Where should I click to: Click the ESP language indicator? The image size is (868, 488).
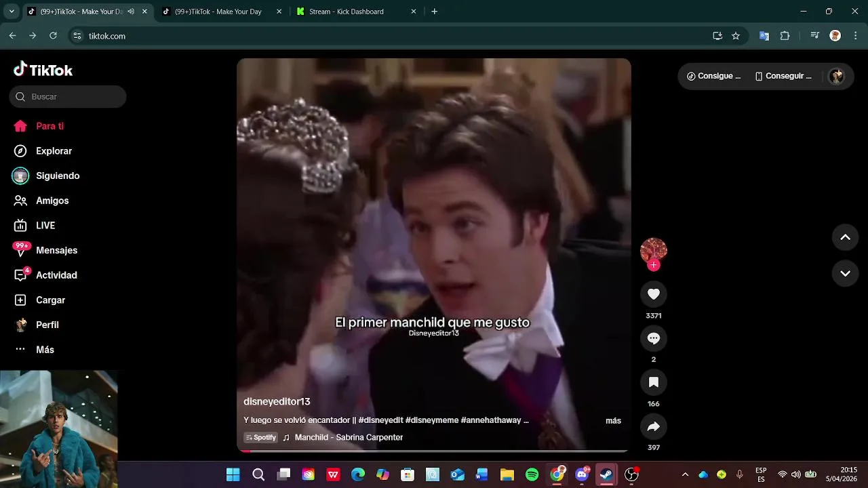tap(761, 475)
